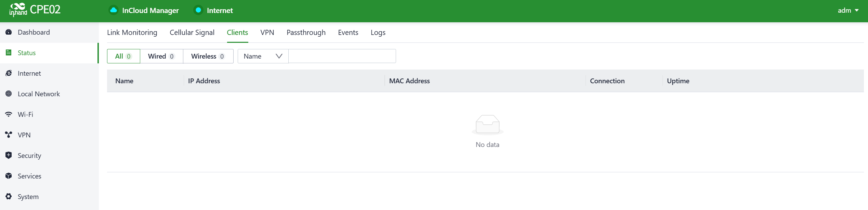Click the VPN nodes icon in sidebar
Image resolution: width=868 pixels, height=210 pixels.
tap(9, 135)
